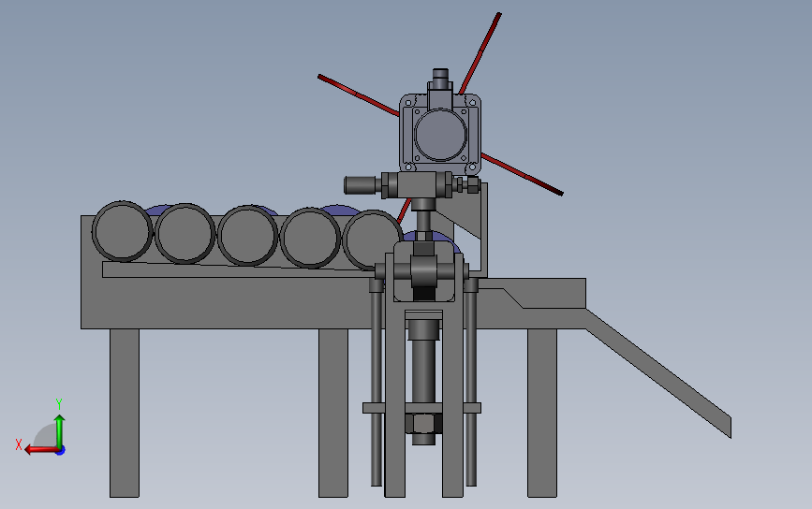Select the red blade pointing to the upper right

[x=480, y=52]
